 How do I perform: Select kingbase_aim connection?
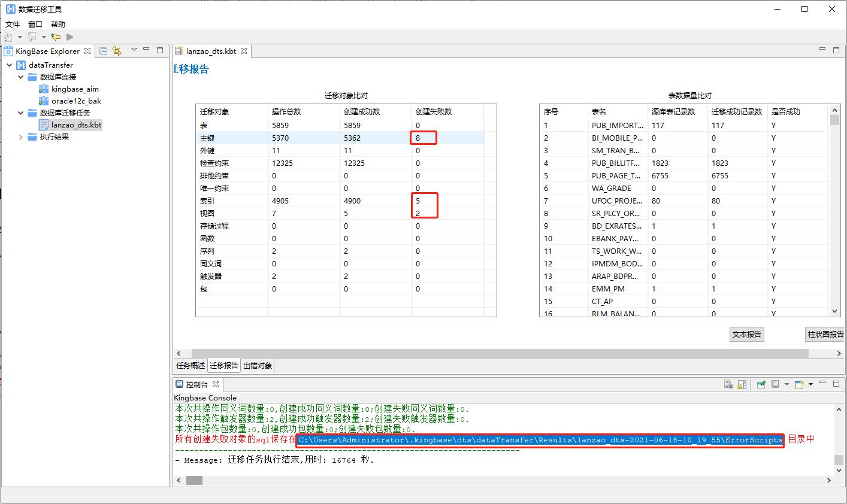pyautogui.click(x=75, y=89)
